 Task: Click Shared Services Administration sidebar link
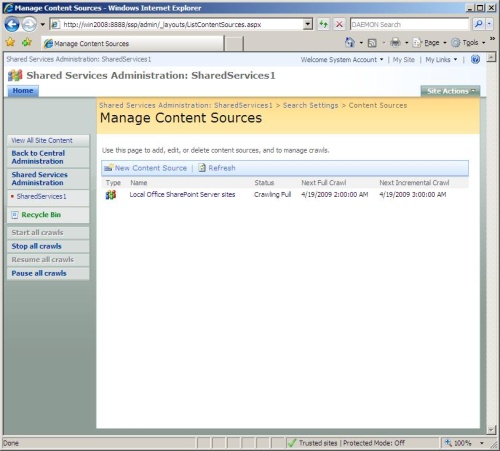pos(39,178)
